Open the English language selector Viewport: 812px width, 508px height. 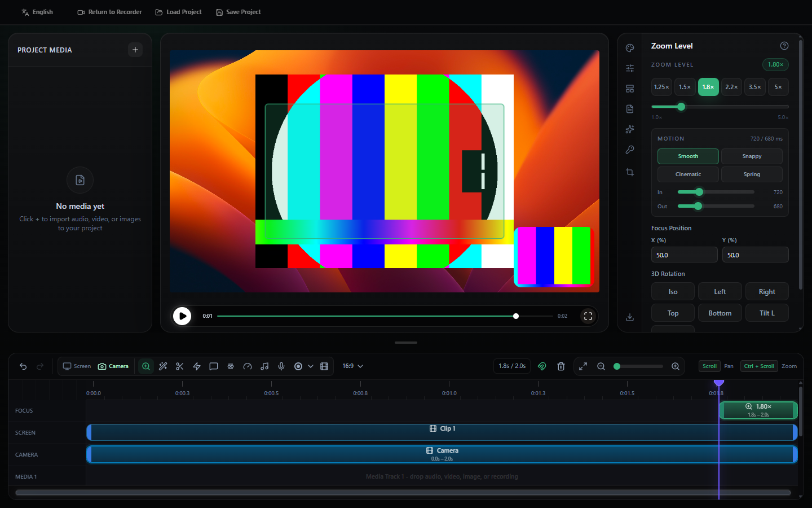point(37,12)
